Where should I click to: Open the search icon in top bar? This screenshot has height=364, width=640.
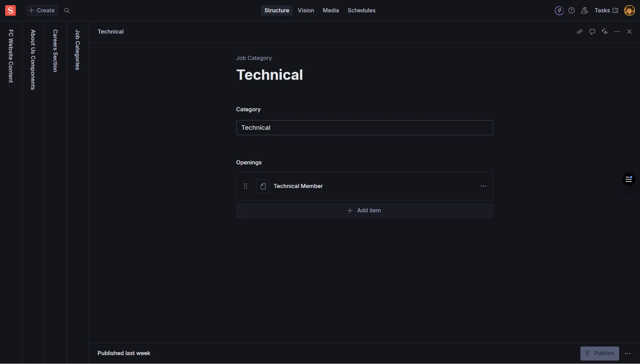pyautogui.click(x=67, y=11)
